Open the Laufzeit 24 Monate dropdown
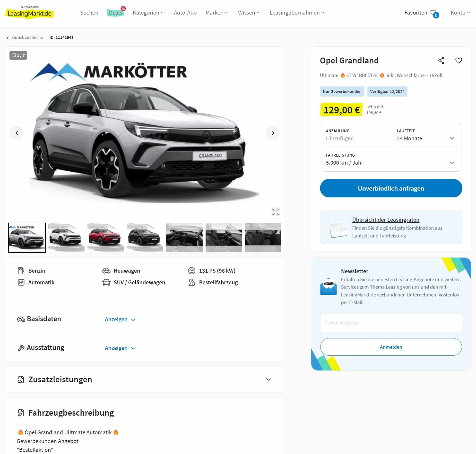The width and height of the screenshot is (476, 454). 426,135
